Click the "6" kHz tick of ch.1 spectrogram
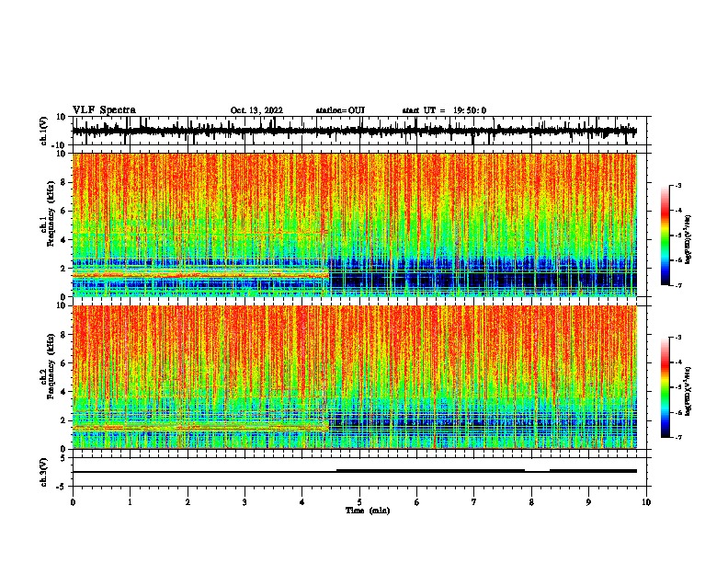The width and height of the screenshot is (728, 563). coord(64,211)
